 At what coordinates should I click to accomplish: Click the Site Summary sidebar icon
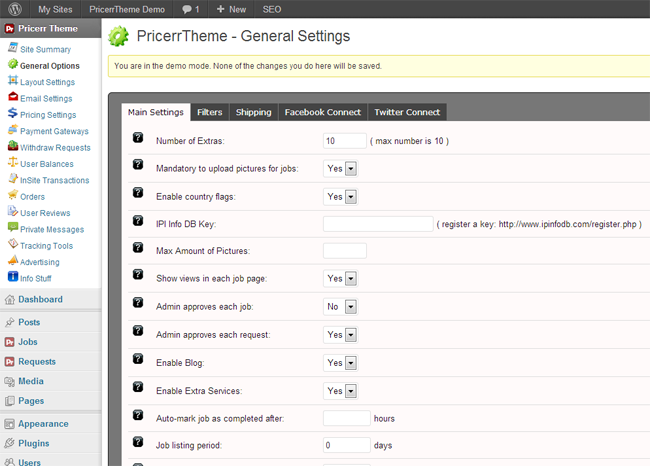tap(13, 47)
